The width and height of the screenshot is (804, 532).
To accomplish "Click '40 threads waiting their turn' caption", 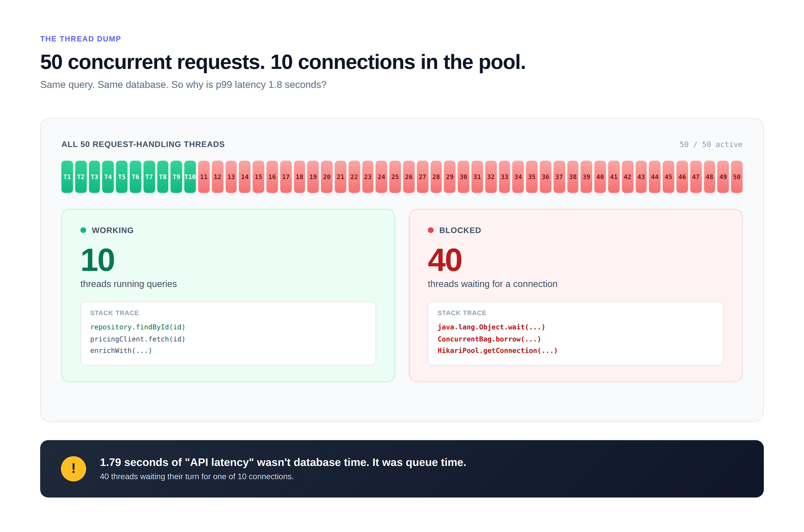I will pyautogui.click(x=197, y=476).
